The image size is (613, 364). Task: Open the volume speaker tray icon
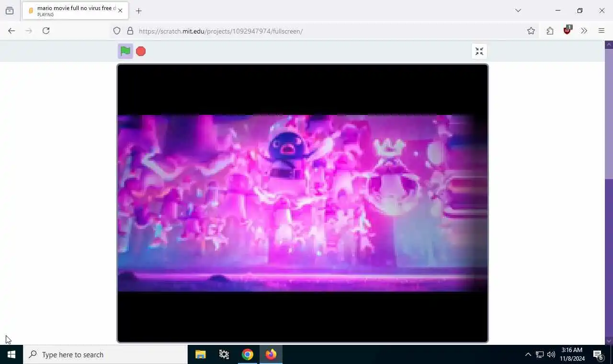point(551,354)
